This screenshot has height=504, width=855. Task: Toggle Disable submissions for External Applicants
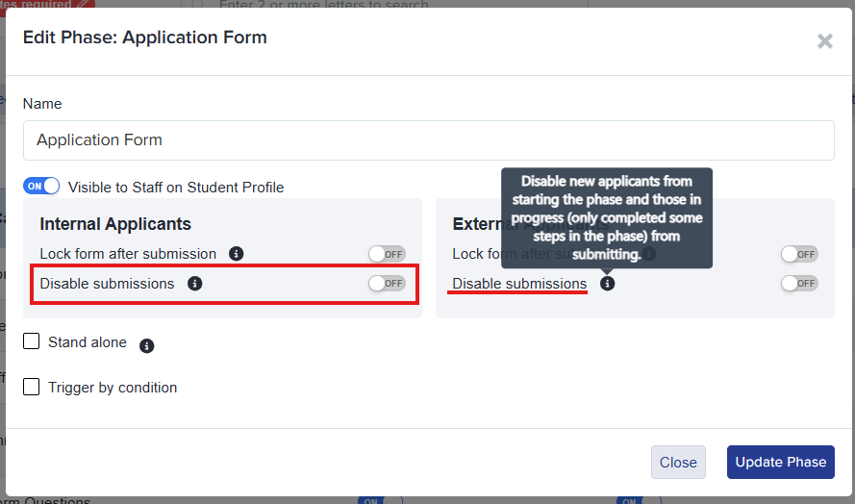pos(799,284)
